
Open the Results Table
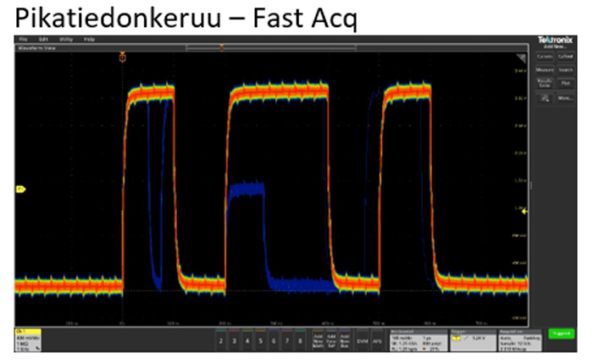tap(544, 83)
